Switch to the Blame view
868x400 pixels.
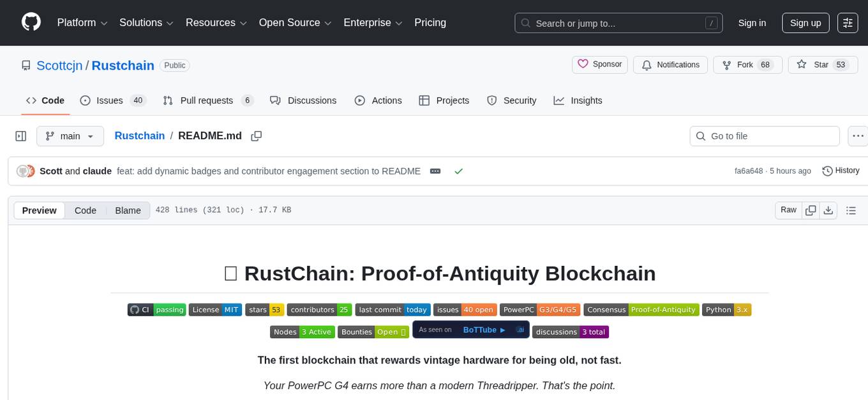click(x=128, y=210)
